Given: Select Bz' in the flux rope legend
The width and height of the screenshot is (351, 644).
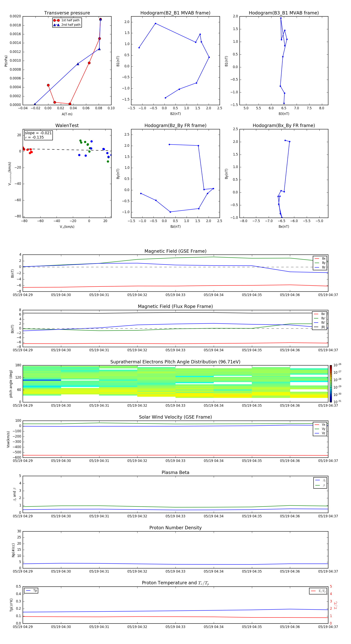Looking at the screenshot, I should point(320,323).
